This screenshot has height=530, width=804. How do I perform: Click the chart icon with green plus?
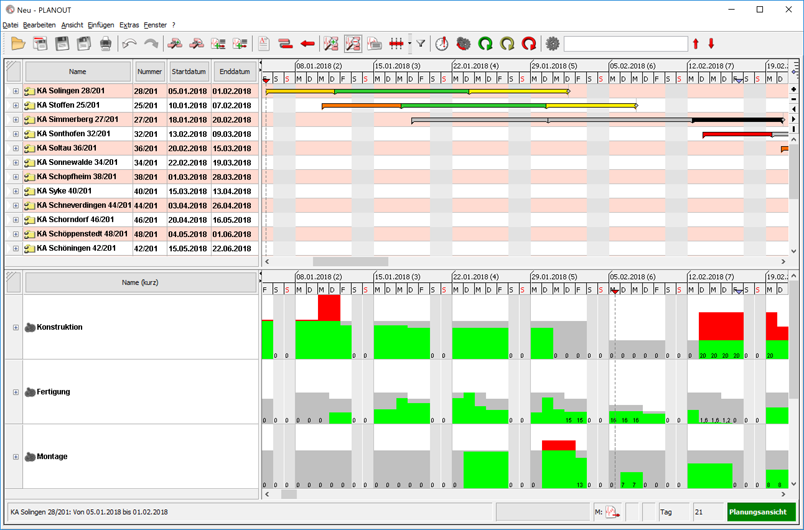click(331, 44)
